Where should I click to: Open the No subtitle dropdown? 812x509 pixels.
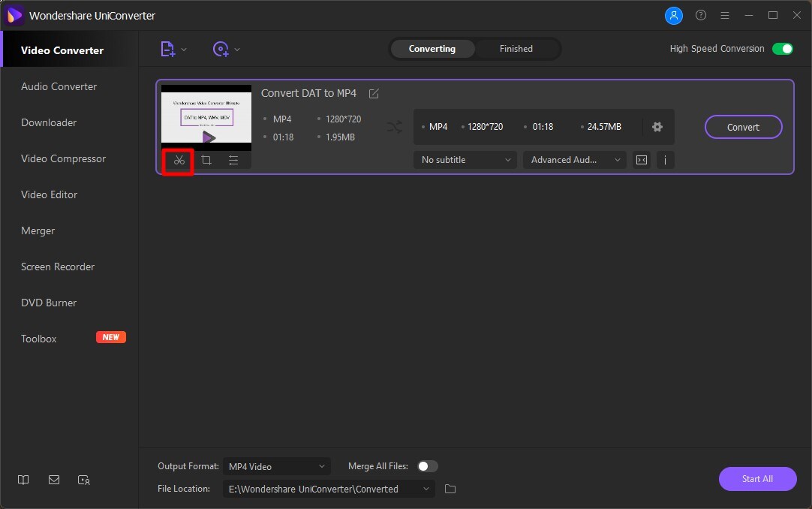click(x=465, y=160)
